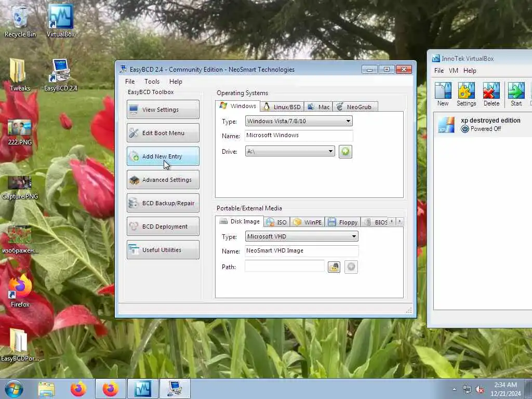Select the Capture.PNG desktop file
The height and width of the screenshot is (399, 532).
click(x=20, y=187)
